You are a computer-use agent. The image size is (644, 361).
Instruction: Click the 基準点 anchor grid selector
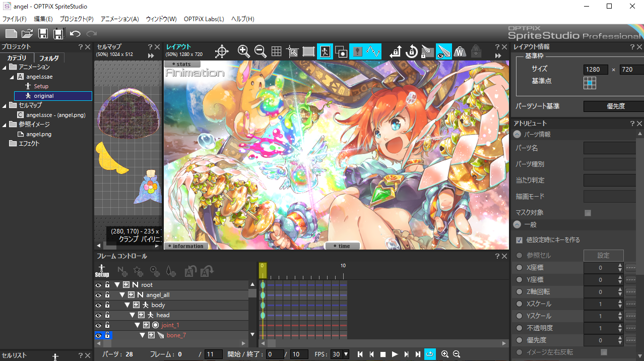pos(590,83)
